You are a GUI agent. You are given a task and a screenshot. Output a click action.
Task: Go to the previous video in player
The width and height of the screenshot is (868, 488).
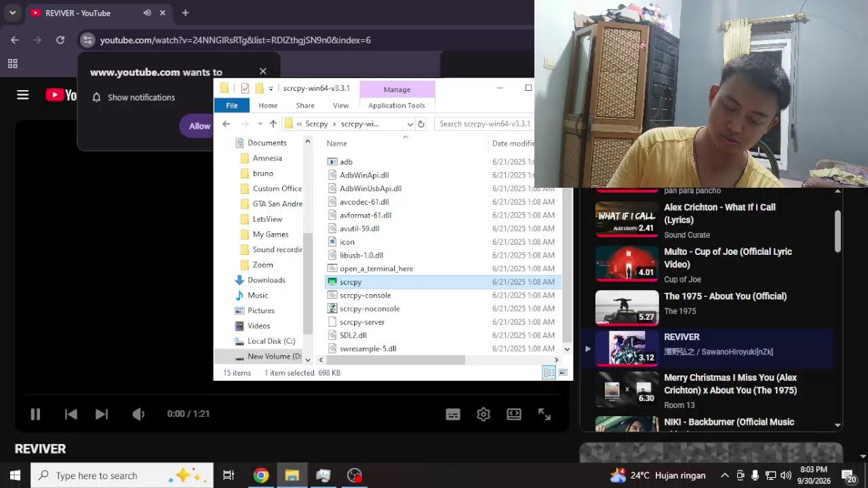coord(71,414)
